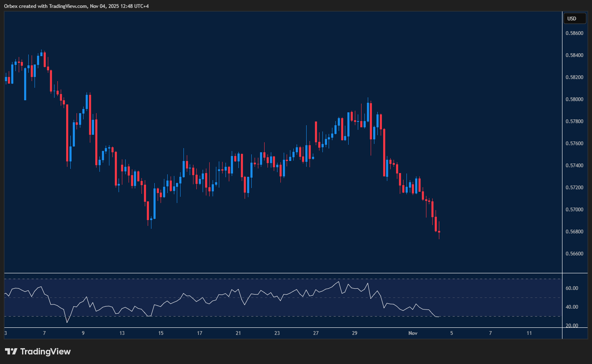Click the 13 date marker on timeline
Viewport: 592px width, 364px height.
[x=122, y=333]
